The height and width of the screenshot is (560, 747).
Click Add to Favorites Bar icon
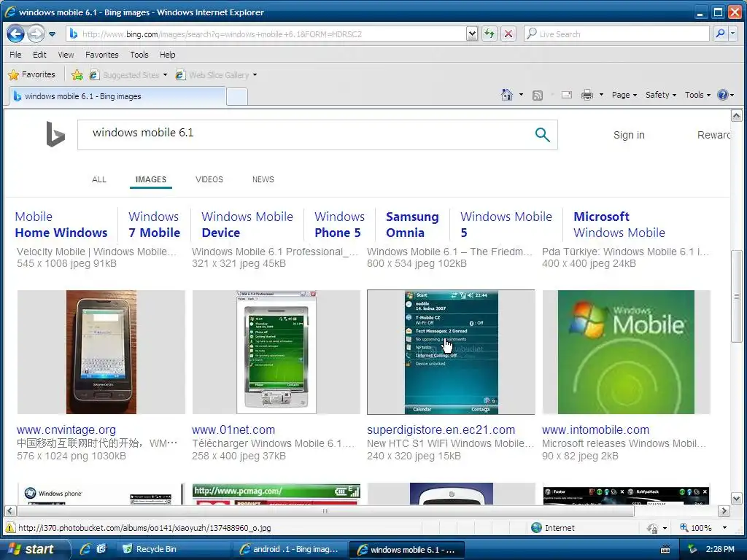(x=77, y=75)
